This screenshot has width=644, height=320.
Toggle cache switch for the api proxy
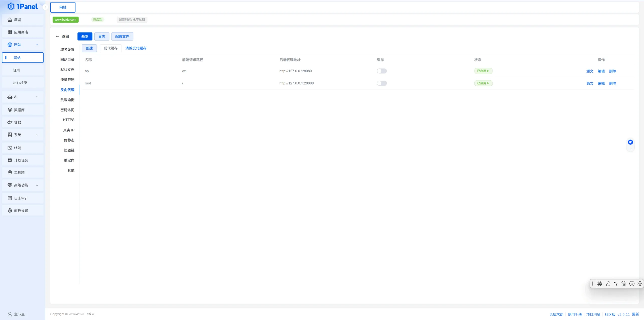point(382,71)
